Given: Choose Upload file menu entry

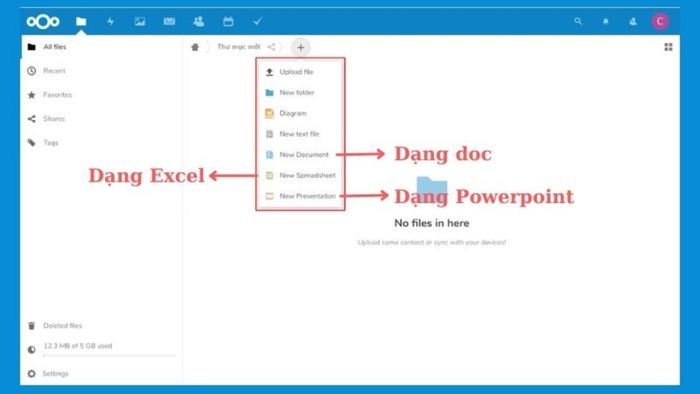Looking at the screenshot, I should pos(300,72).
